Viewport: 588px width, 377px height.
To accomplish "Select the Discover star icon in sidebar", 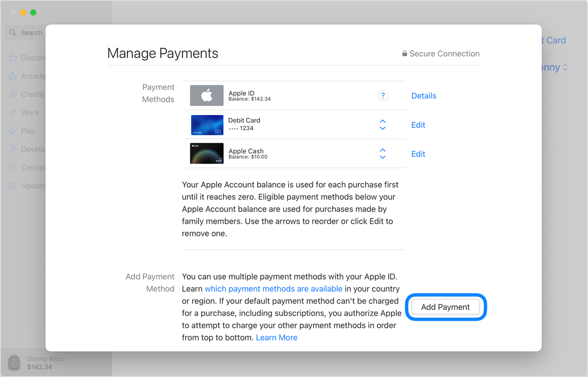I will click(x=13, y=58).
